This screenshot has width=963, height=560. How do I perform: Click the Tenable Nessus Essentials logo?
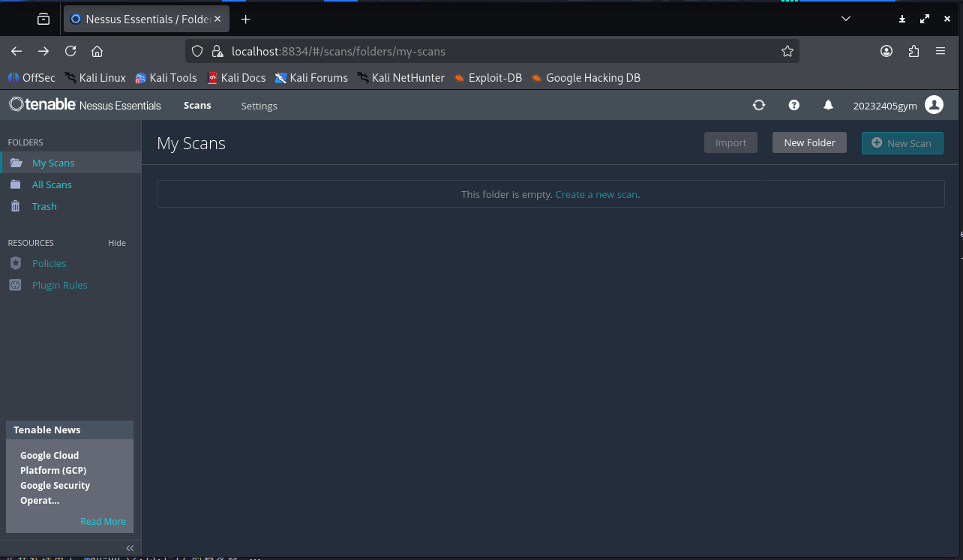(85, 105)
